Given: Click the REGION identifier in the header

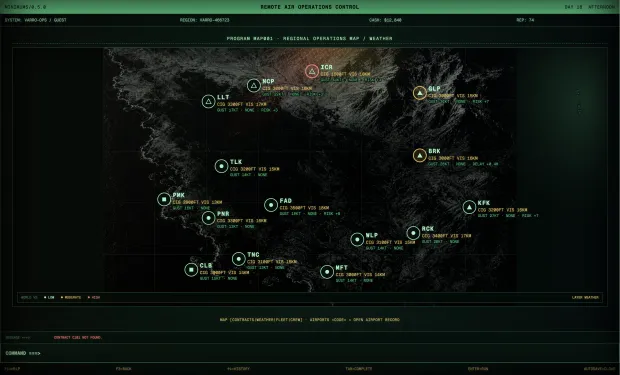Looking at the screenshot, I should point(204,20).
